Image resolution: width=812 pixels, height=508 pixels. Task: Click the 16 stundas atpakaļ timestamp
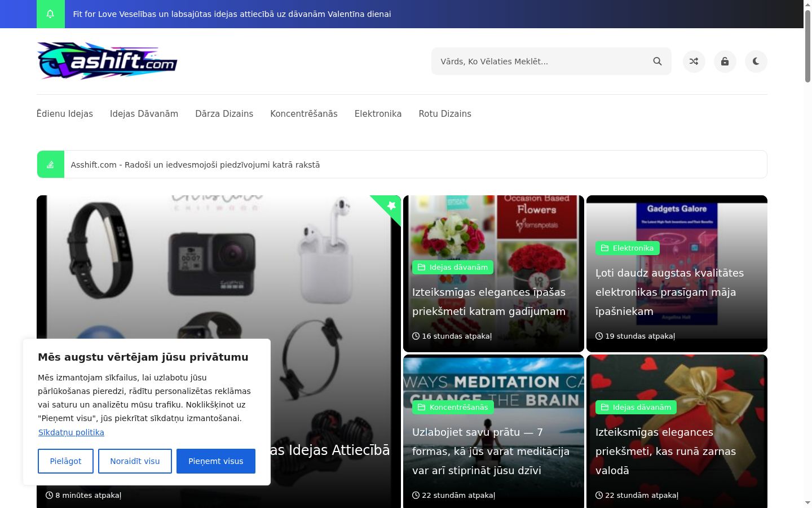pyautogui.click(x=452, y=336)
